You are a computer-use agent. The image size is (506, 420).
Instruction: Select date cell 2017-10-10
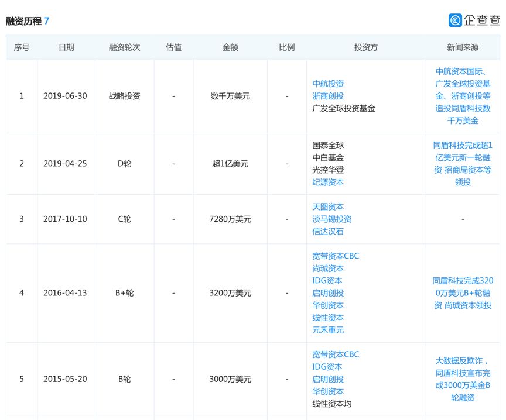65,219
